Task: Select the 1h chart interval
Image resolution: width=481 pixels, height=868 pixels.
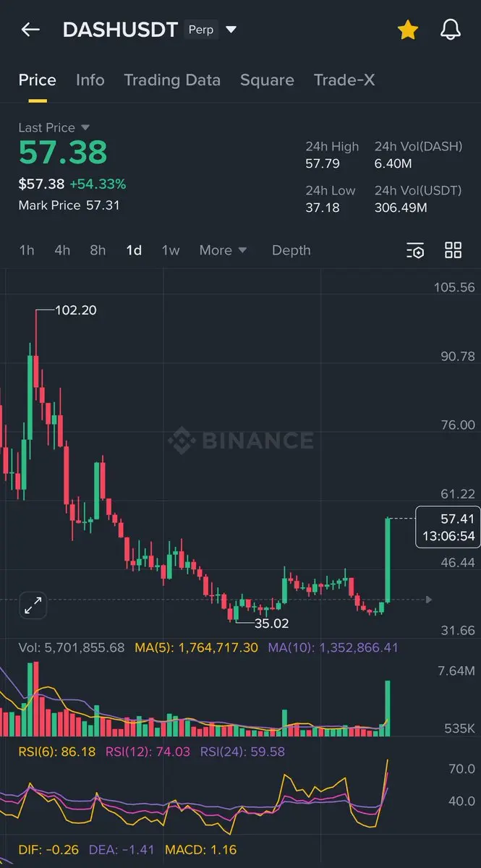Action: [27, 250]
